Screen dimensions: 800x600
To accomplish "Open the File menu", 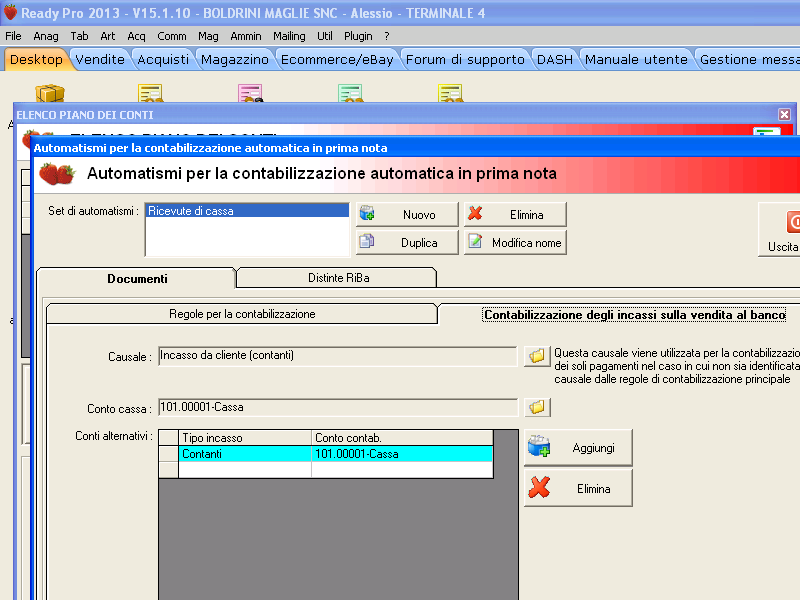I will 13,36.
